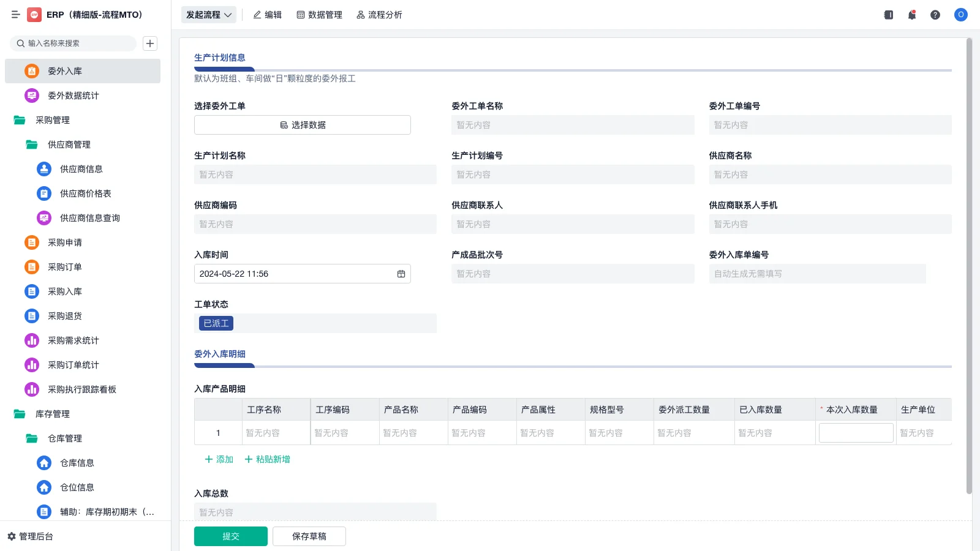Open the notification bell with red badge

tap(911, 15)
